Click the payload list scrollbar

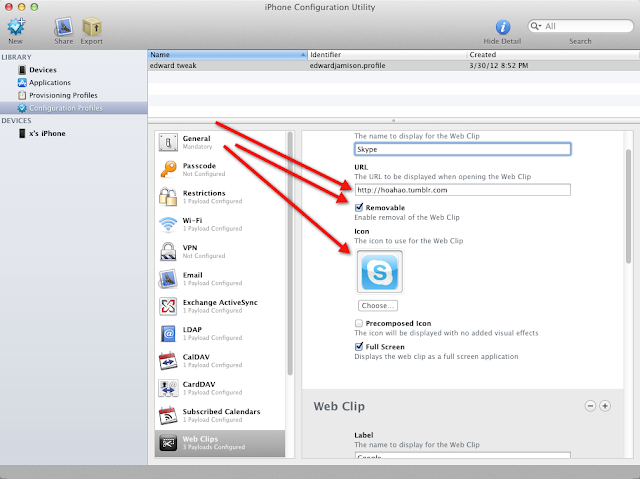click(290, 253)
